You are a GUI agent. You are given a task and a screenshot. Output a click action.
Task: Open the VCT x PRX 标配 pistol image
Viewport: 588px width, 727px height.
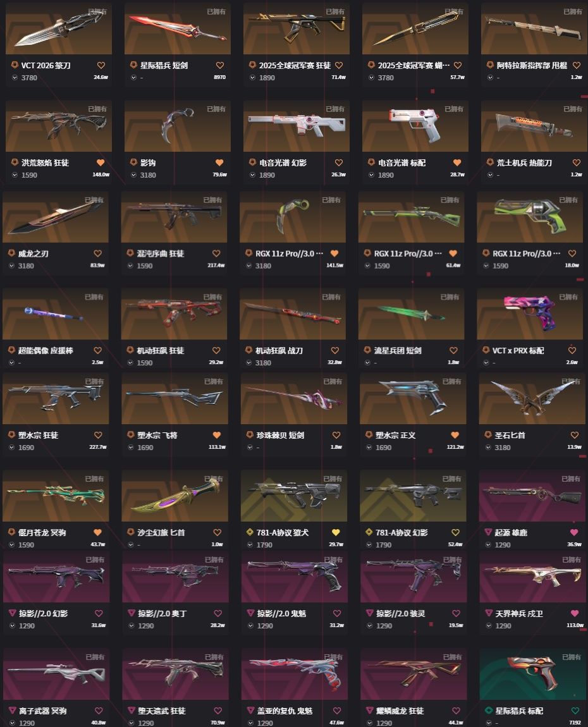(530, 314)
